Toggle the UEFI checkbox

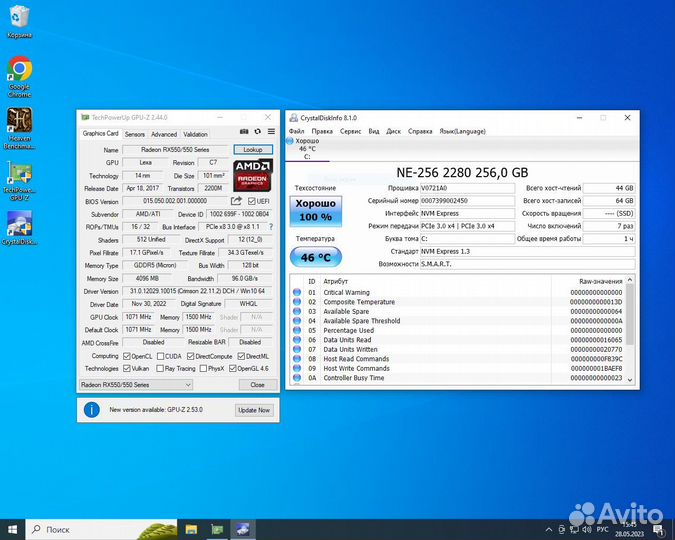[252, 201]
